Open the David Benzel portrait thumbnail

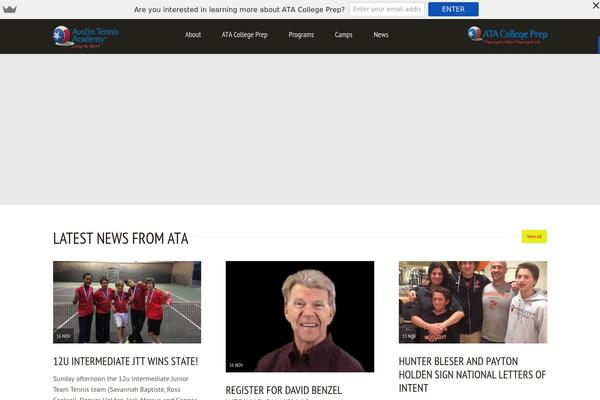tap(300, 317)
